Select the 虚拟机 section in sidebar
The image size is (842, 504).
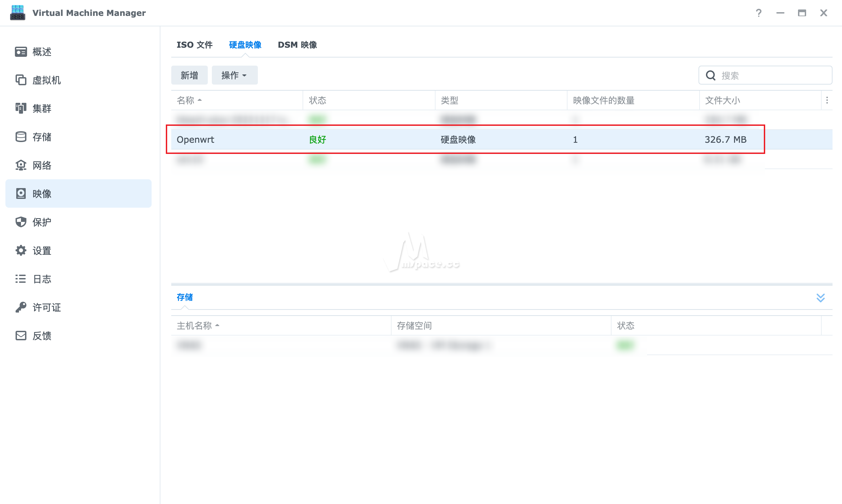click(47, 80)
